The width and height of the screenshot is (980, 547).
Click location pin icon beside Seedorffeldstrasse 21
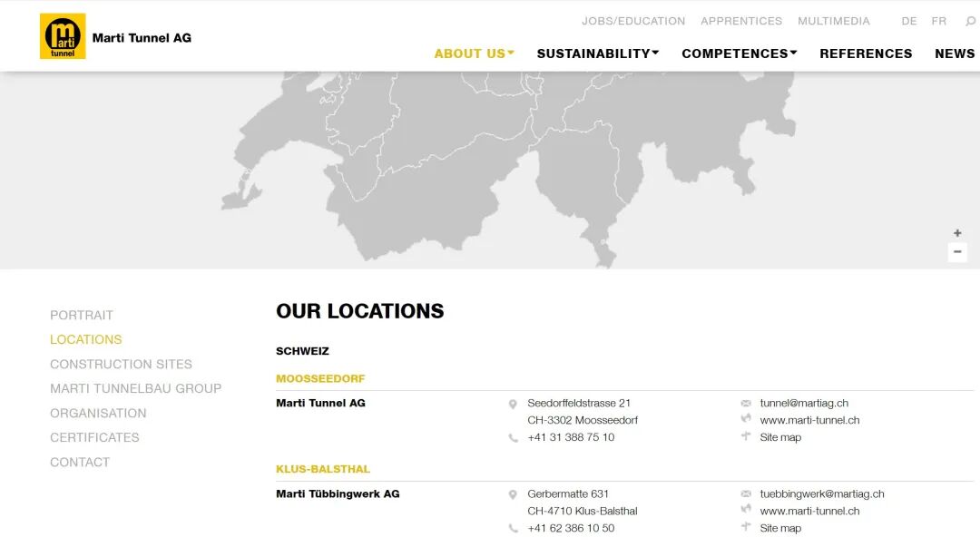[513, 404]
